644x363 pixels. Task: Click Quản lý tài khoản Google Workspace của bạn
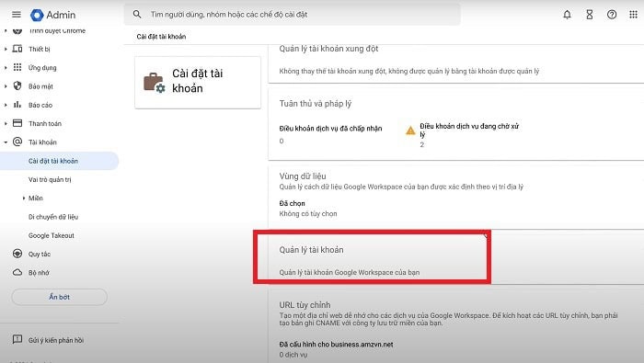[349, 272]
